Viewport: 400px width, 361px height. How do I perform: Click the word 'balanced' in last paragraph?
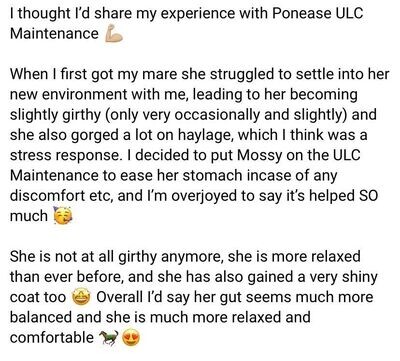tap(41, 317)
